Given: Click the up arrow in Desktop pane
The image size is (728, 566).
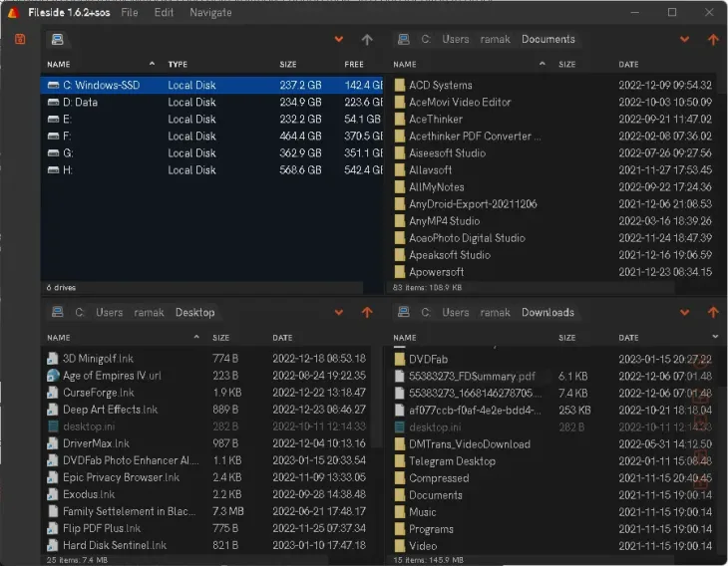Looking at the screenshot, I should [366, 312].
